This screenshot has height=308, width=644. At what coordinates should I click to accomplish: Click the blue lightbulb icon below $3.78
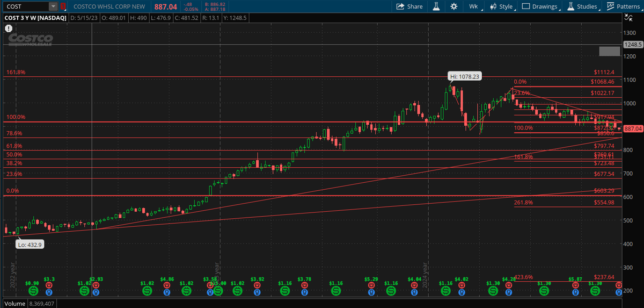[304, 292]
